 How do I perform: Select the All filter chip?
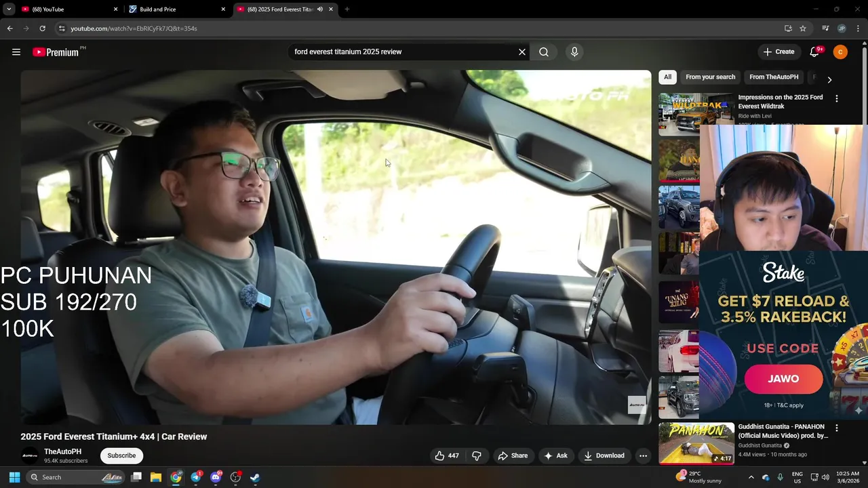(x=667, y=77)
